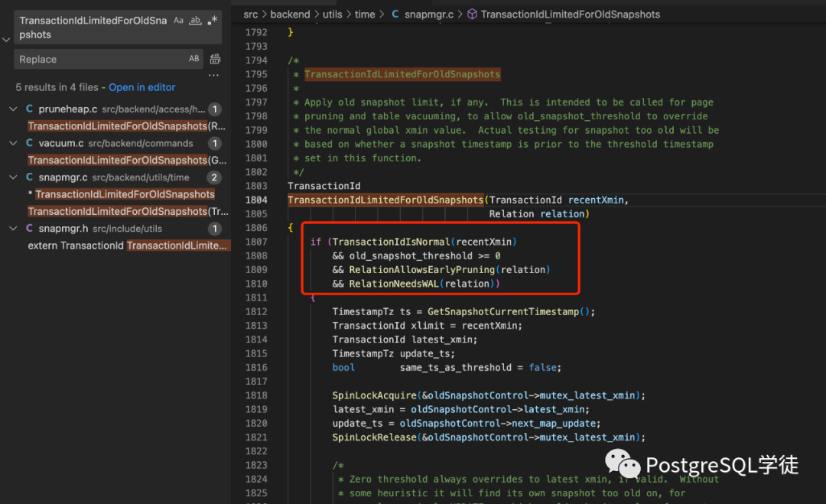Collapse the Replace toggle chevron
Viewport: 826px width, 504px height.
pos(6,40)
